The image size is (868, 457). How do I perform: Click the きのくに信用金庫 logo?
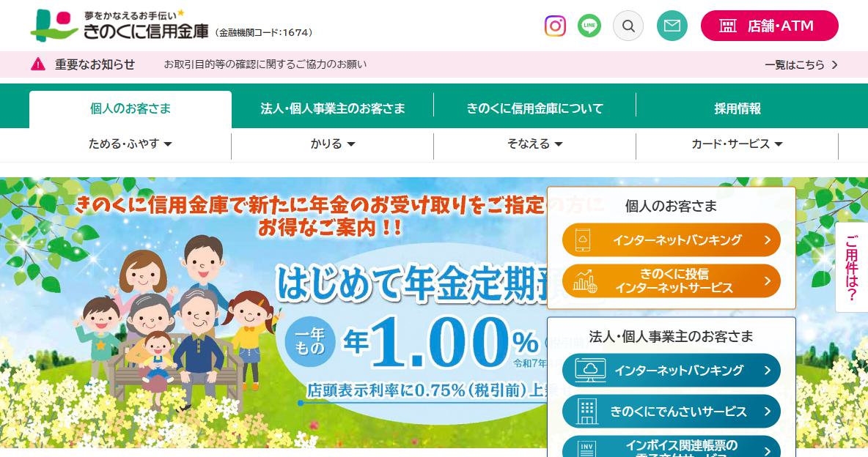point(119,26)
